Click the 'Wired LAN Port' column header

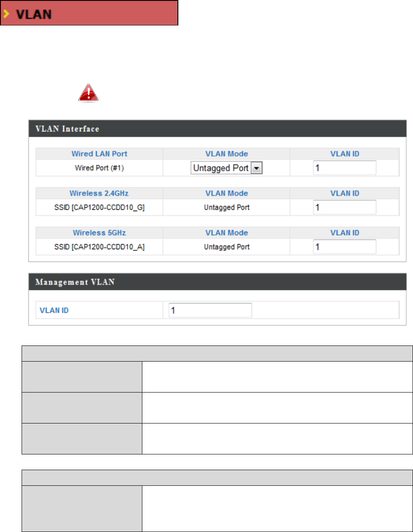click(x=99, y=153)
